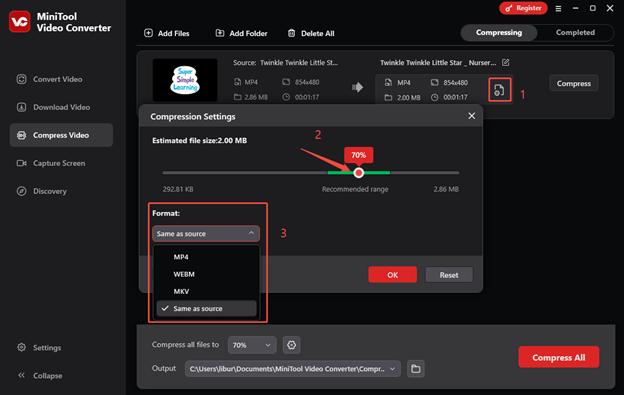
Task: Click the Estimated file size text
Action: (x=199, y=140)
